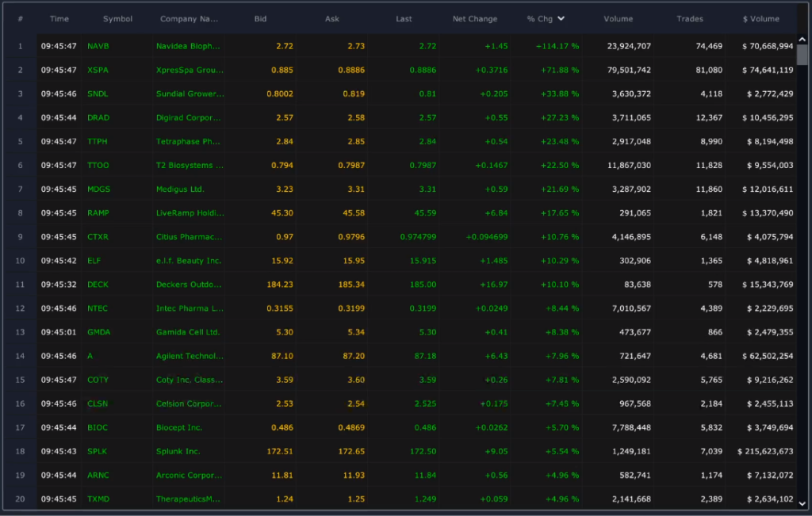Click the +71.88 % change value
This screenshot has height=516, width=812.
point(560,70)
